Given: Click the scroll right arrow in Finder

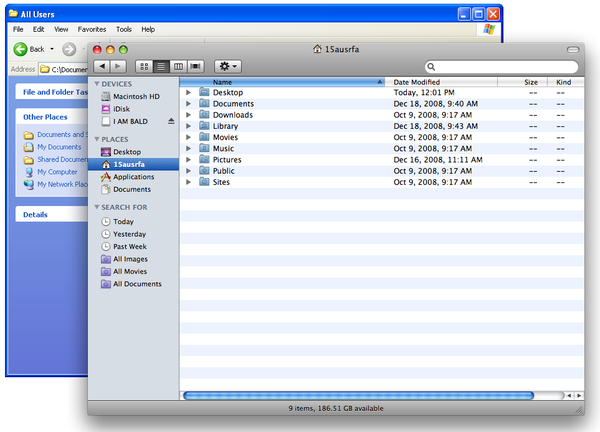Looking at the screenshot, I should click(579, 396).
